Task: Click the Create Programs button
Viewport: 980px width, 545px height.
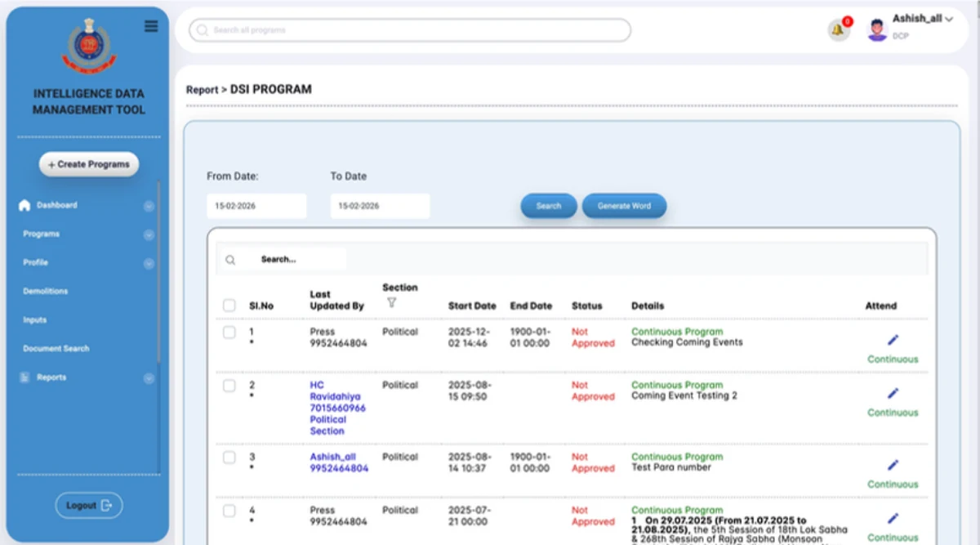Action: 89,164
